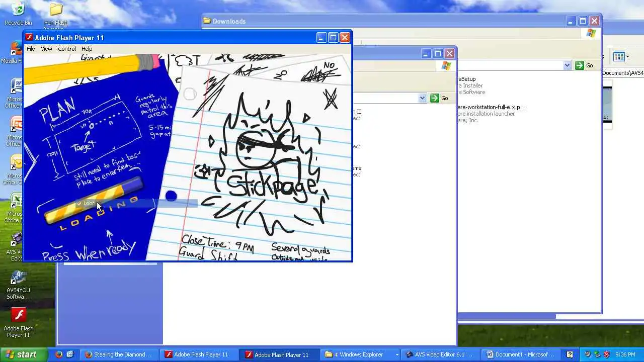Open the Microsoft Office Word desktop shortcut
This screenshot has height=362, width=644.
tap(13, 93)
